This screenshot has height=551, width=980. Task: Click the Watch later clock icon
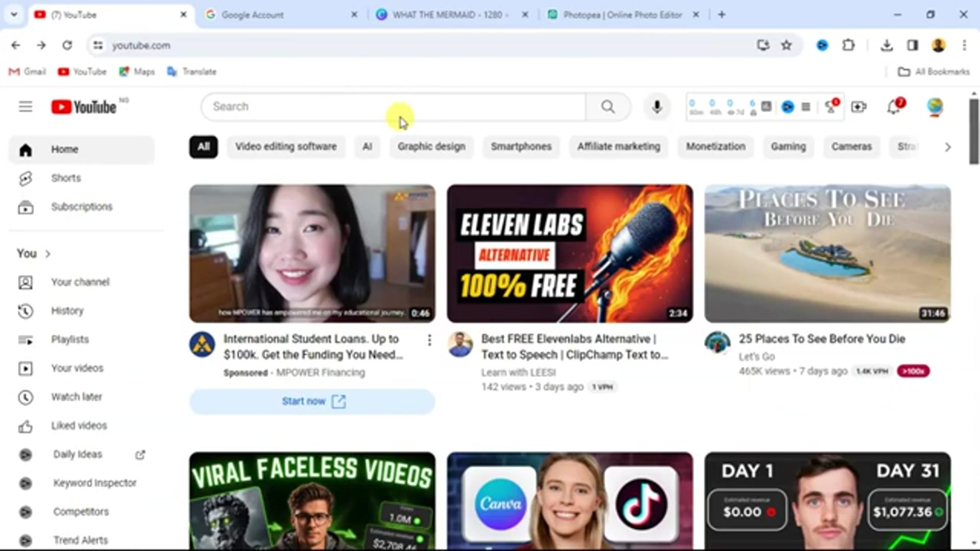(26, 397)
